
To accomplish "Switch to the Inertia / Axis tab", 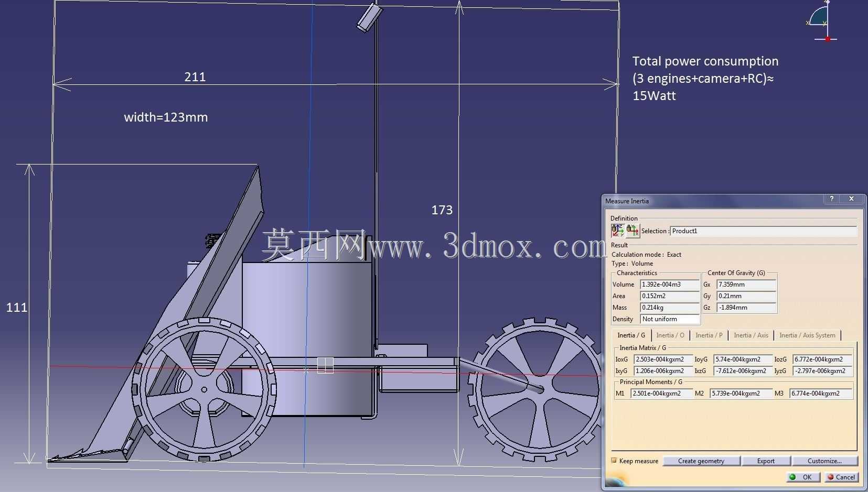I will pyautogui.click(x=751, y=335).
